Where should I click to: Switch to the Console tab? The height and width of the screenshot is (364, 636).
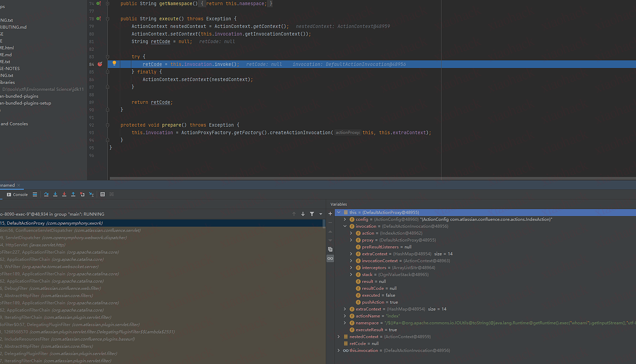(17, 195)
